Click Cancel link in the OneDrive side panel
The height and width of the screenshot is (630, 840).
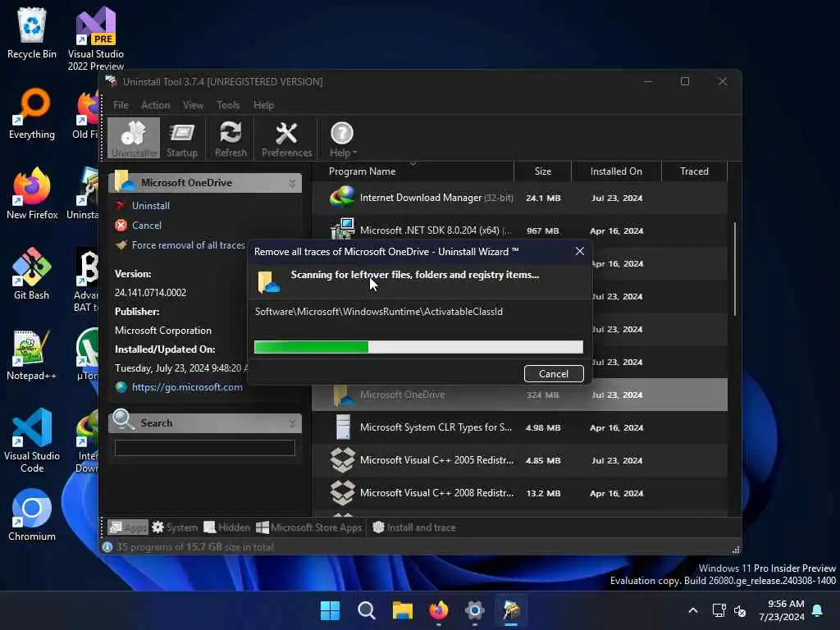coord(146,226)
